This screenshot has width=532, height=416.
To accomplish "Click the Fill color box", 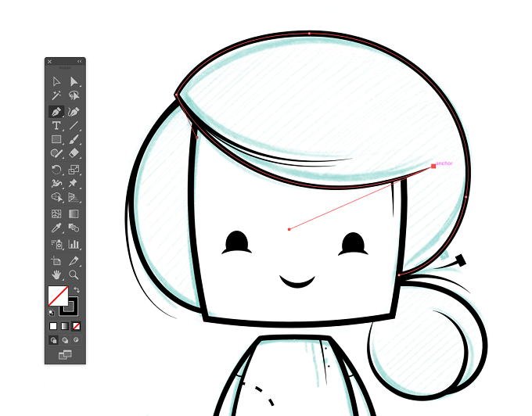I will (x=58, y=296).
